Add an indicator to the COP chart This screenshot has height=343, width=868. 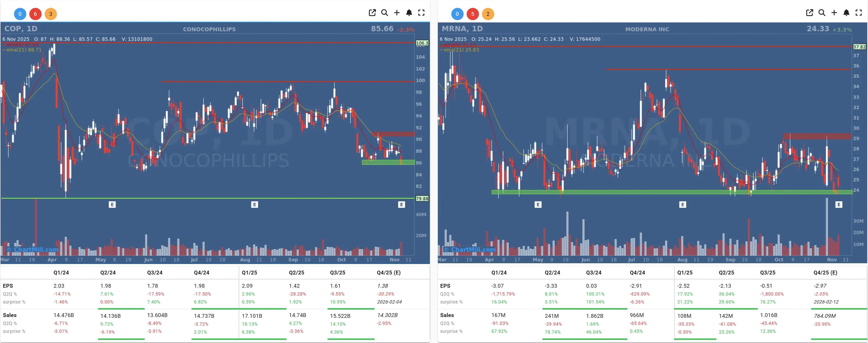pyautogui.click(x=397, y=13)
